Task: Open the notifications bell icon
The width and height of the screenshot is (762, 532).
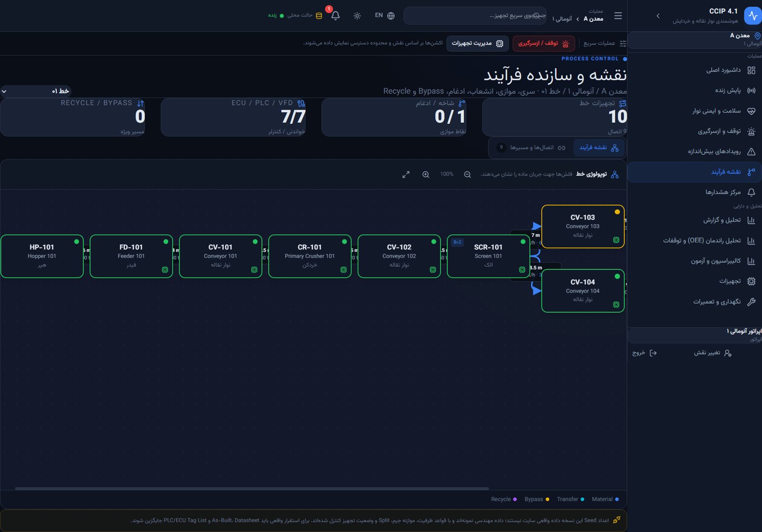Action: click(335, 16)
